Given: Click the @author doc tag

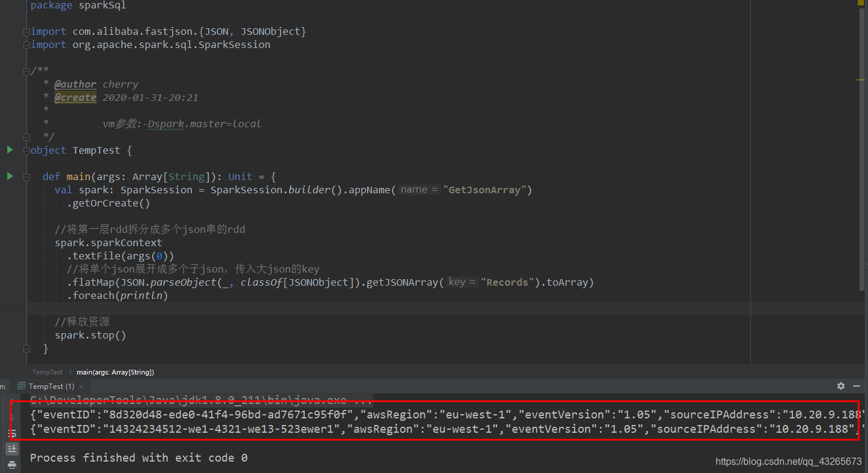Looking at the screenshot, I should (x=75, y=84).
